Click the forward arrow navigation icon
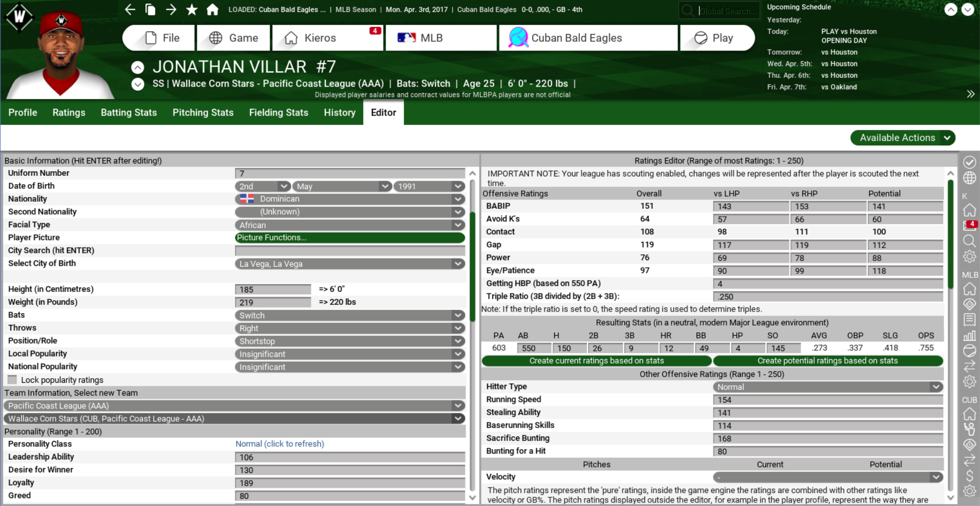The width and height of the screenshot is (980, 506). click(x=171, y=9)
